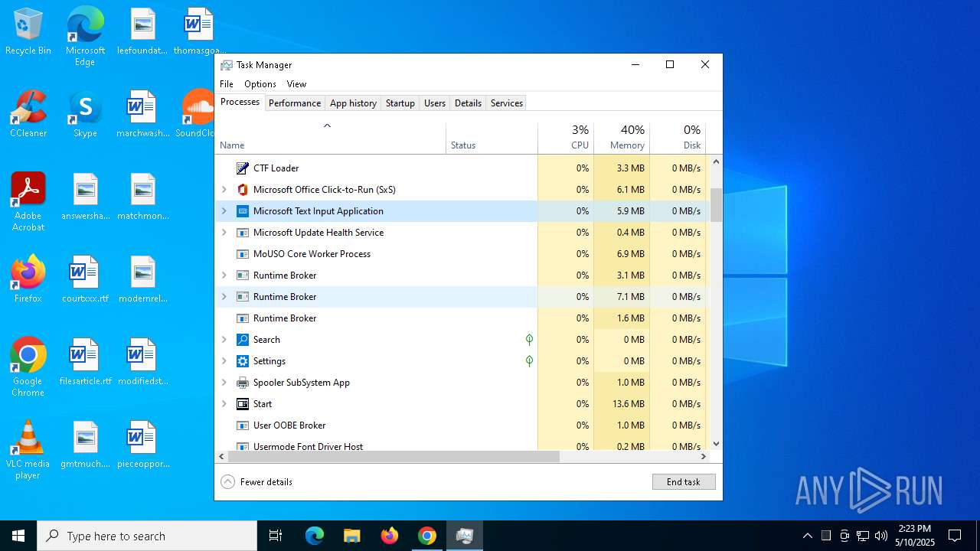Click the Type here to search box

click(x=147, y=536)
